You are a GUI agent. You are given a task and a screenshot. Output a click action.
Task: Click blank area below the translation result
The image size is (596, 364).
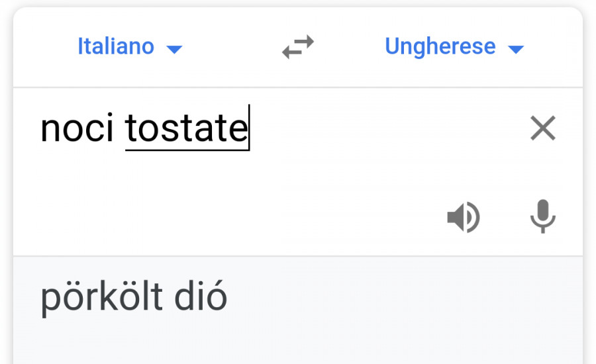298,344
